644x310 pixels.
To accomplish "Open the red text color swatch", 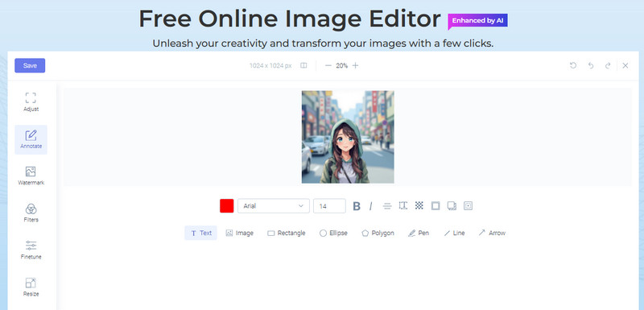I will pos(227,205).
